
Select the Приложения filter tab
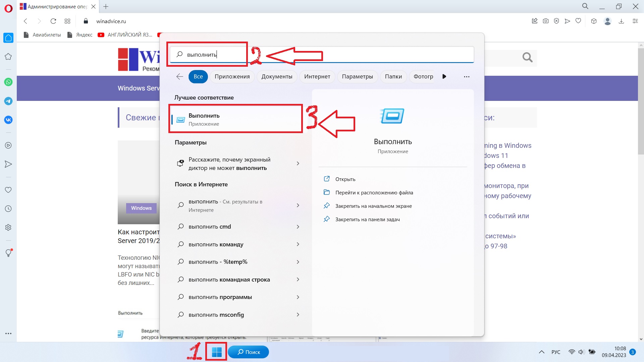232,76
